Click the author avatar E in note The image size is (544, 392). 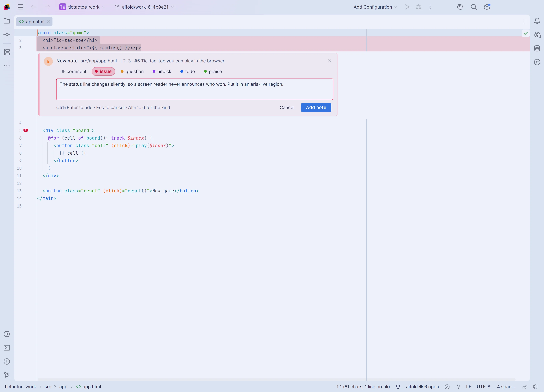coord(48,61)
